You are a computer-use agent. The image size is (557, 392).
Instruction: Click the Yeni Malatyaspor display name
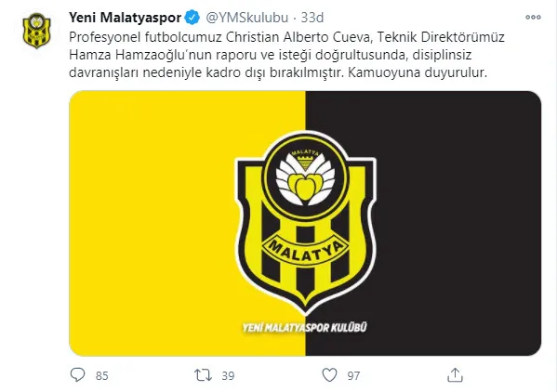(125, 18)
